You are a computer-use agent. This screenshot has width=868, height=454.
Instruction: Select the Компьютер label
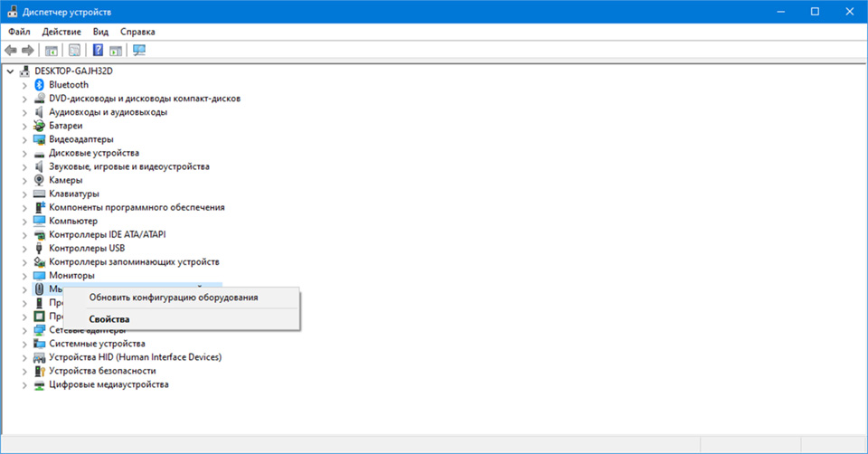(x=73, y=221)
